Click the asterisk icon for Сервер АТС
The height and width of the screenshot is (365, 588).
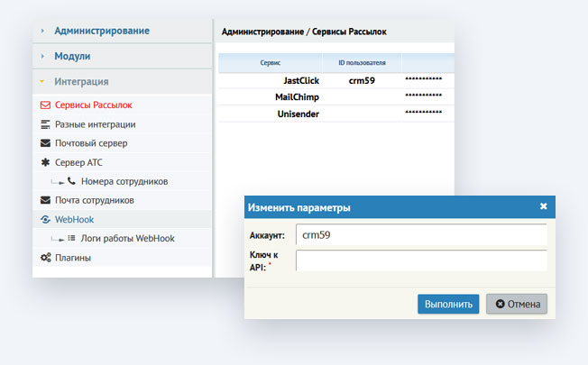click(45, 162)
